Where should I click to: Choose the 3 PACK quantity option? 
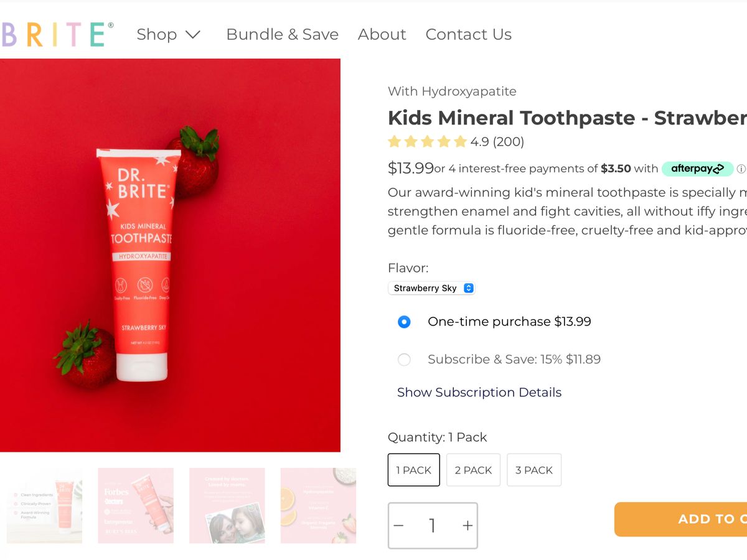534,470
